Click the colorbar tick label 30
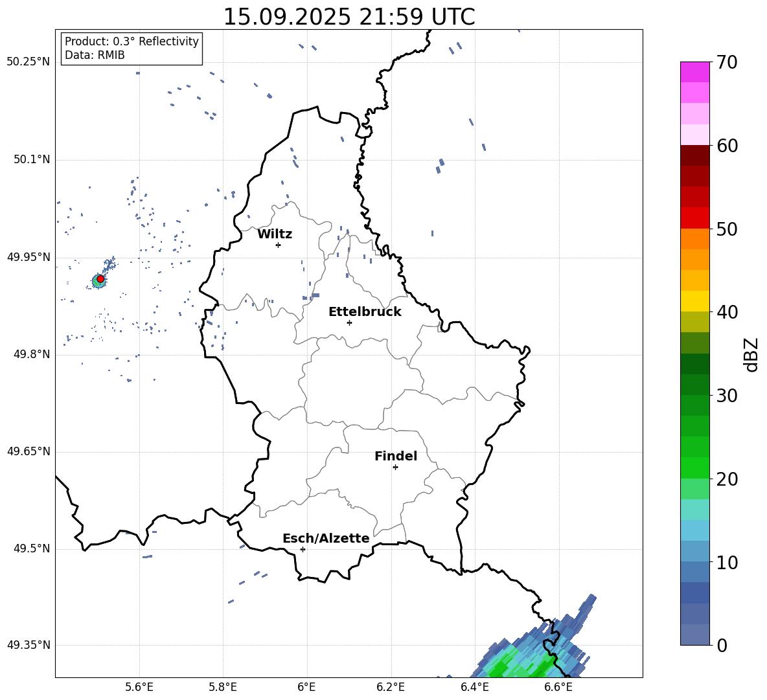Viewport: 767px width, 700px height. [727, 396]
